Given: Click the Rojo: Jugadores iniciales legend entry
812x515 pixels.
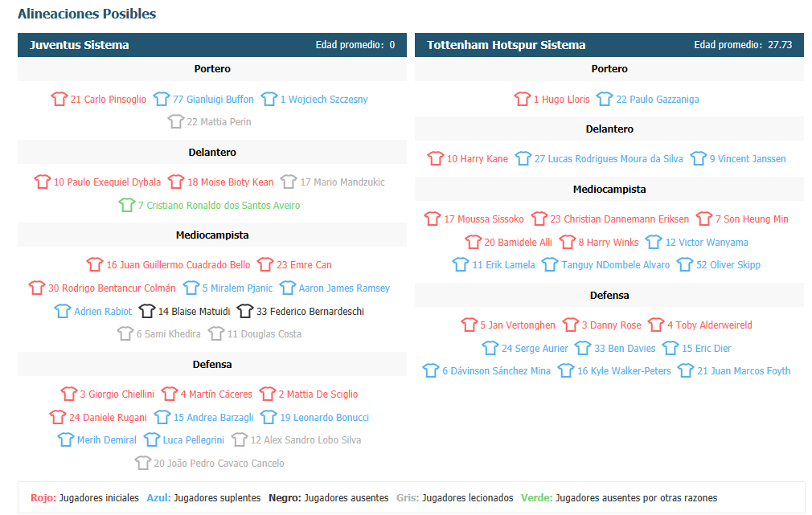Looking at the screenshot, I should (x=84, y=498).
